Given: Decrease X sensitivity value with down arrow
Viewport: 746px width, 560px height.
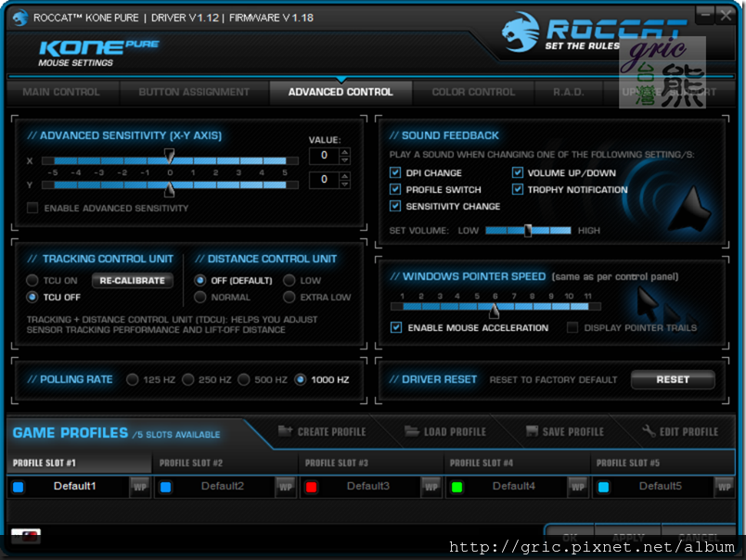Looking at the screenshot, I should [345, 160].
